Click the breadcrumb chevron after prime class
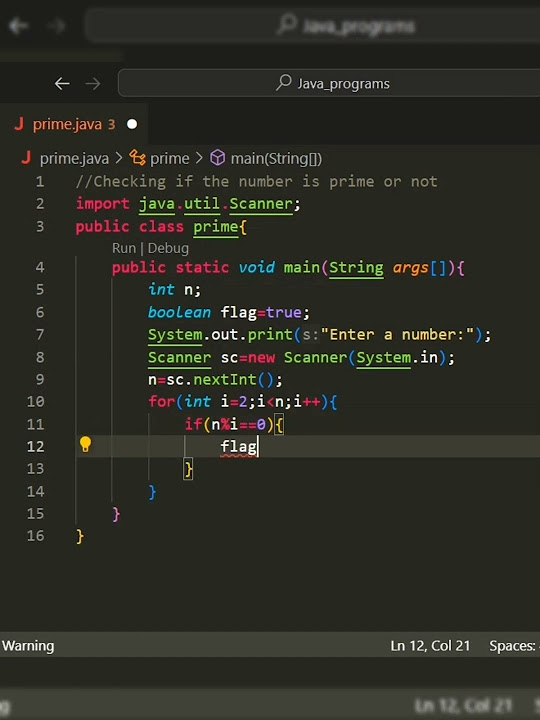The image size is (540, 720). pos(199,158)
